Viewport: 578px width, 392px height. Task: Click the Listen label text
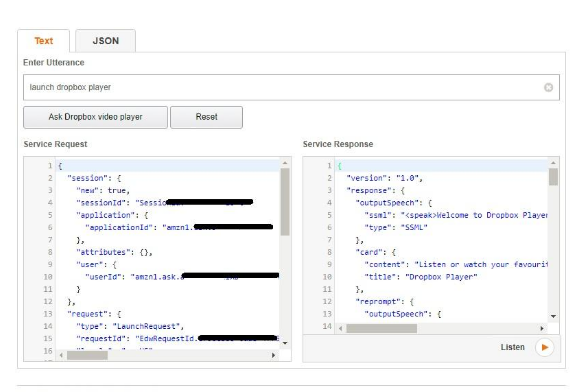point(512,347)
